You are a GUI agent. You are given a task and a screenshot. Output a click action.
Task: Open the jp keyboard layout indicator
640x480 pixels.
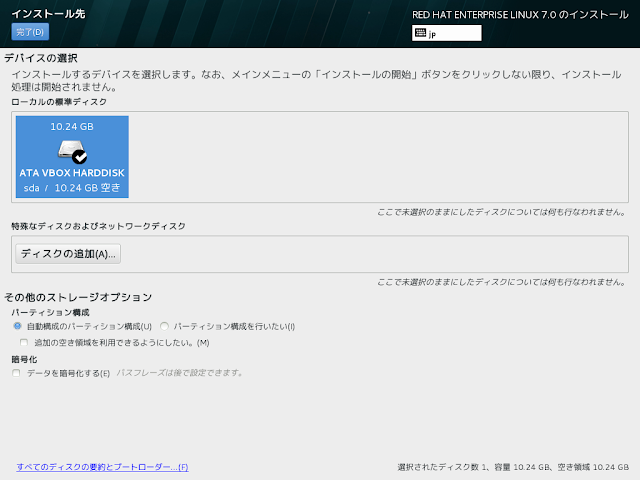[x=447, y=33]
